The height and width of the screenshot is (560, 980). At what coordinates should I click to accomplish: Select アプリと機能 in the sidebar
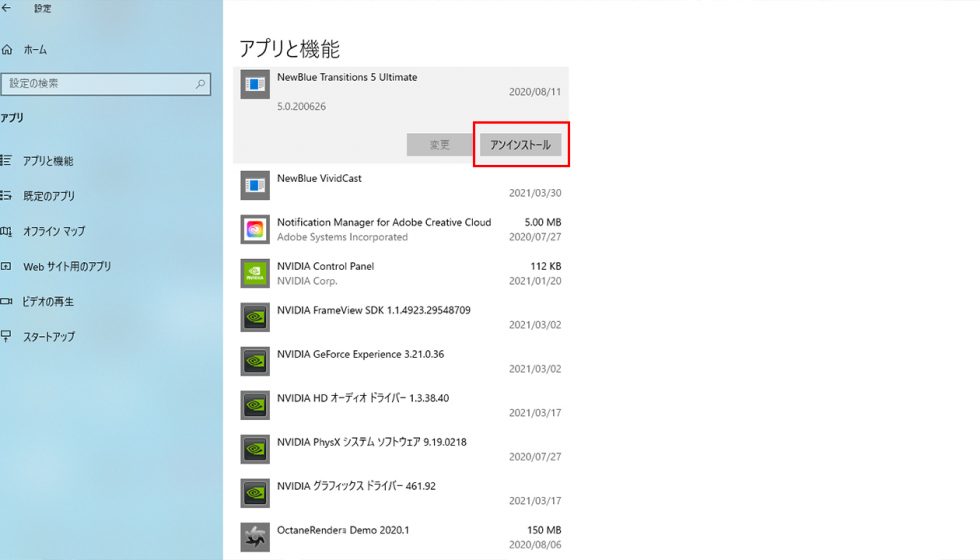(48, 161)
